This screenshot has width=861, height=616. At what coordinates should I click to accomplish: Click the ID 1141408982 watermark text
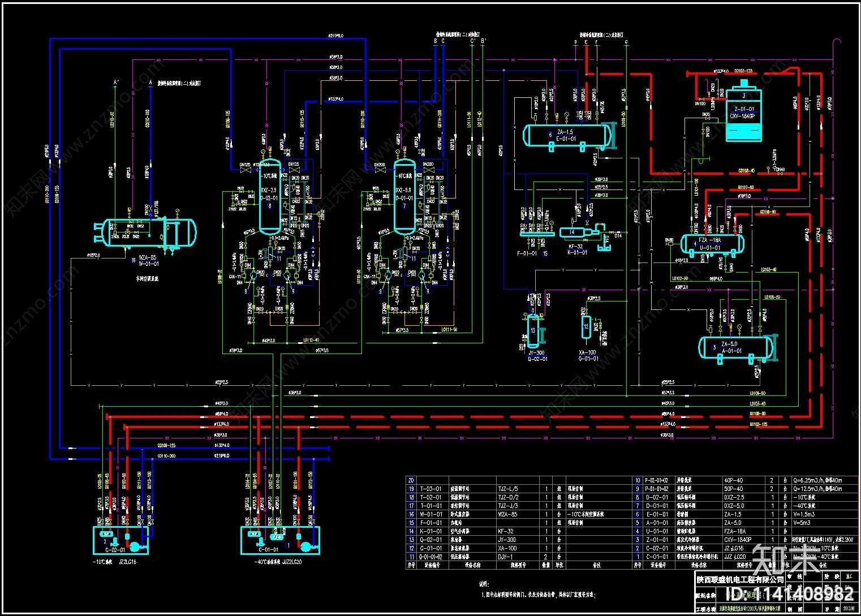[790, 594]
